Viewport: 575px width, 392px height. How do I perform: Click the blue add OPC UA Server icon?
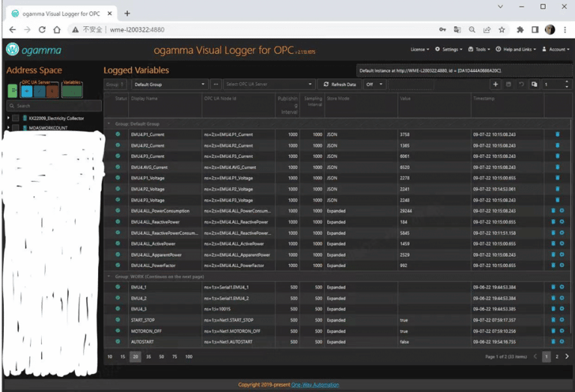[26, 91]
